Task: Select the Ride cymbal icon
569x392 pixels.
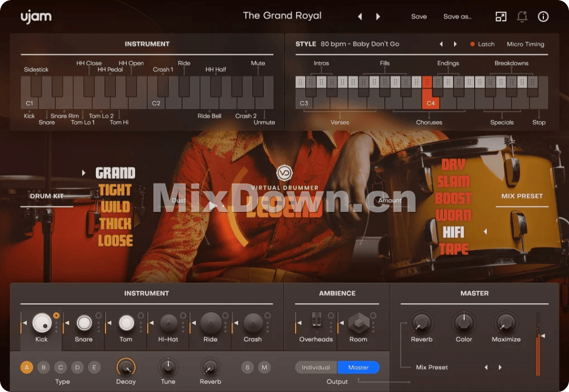Action: [x=211, y=323]
